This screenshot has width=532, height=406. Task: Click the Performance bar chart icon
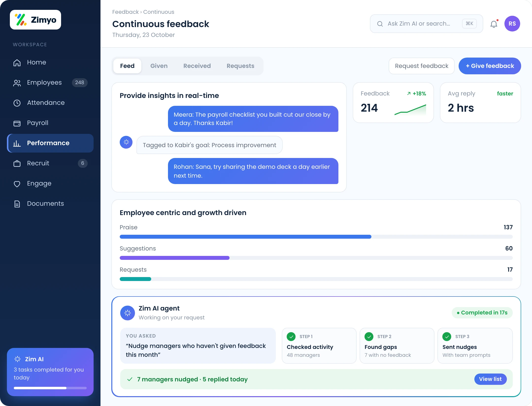point(17,143)
